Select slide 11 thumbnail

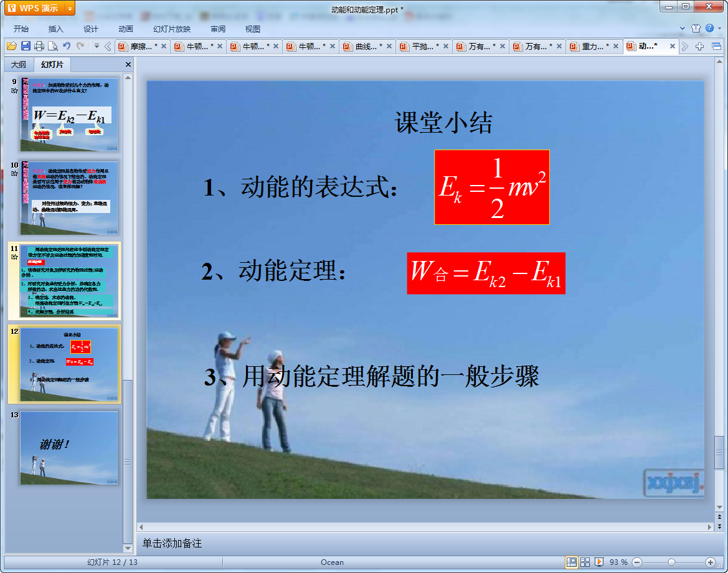[69, 281]
